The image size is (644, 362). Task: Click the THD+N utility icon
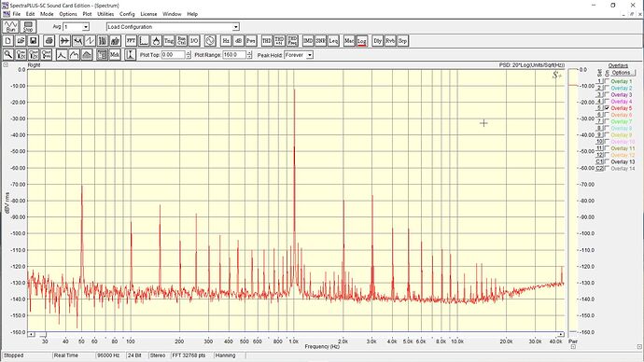point(279,41)
